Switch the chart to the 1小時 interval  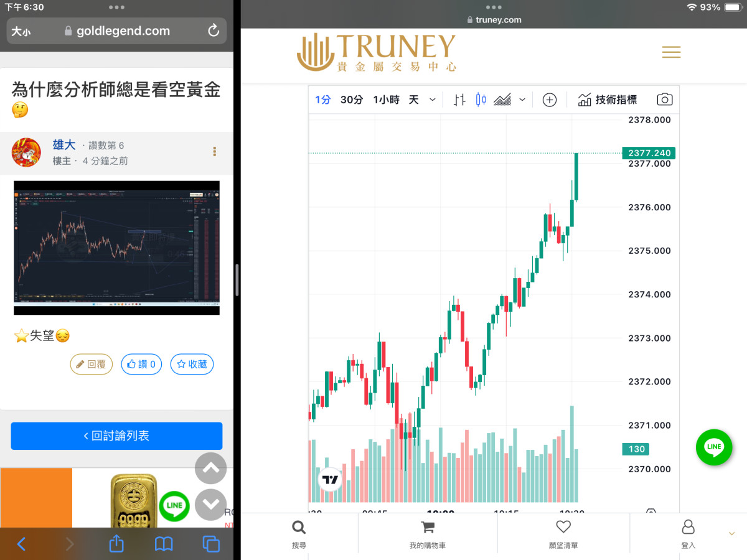[386, 100]
